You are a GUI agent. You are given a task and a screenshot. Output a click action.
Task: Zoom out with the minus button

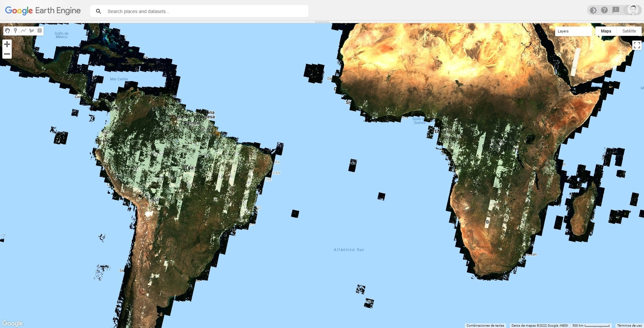[7, 54]
